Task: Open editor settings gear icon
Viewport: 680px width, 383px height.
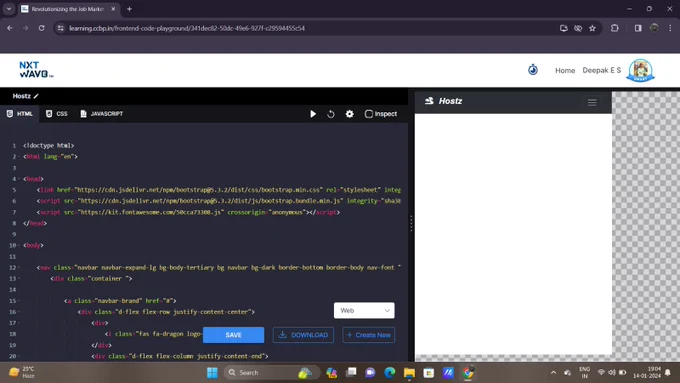Action: (x=350, y=114)
